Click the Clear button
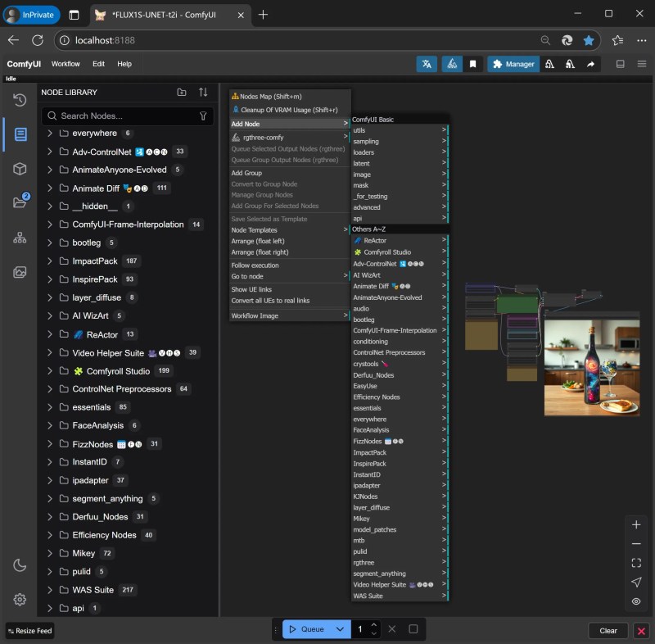 [608, 631]
